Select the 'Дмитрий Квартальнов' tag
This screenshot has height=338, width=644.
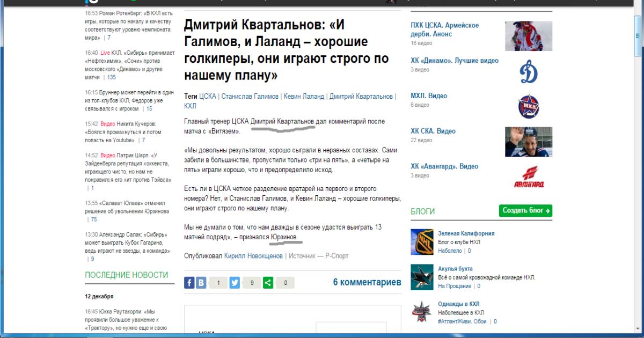tap(361, 97)
